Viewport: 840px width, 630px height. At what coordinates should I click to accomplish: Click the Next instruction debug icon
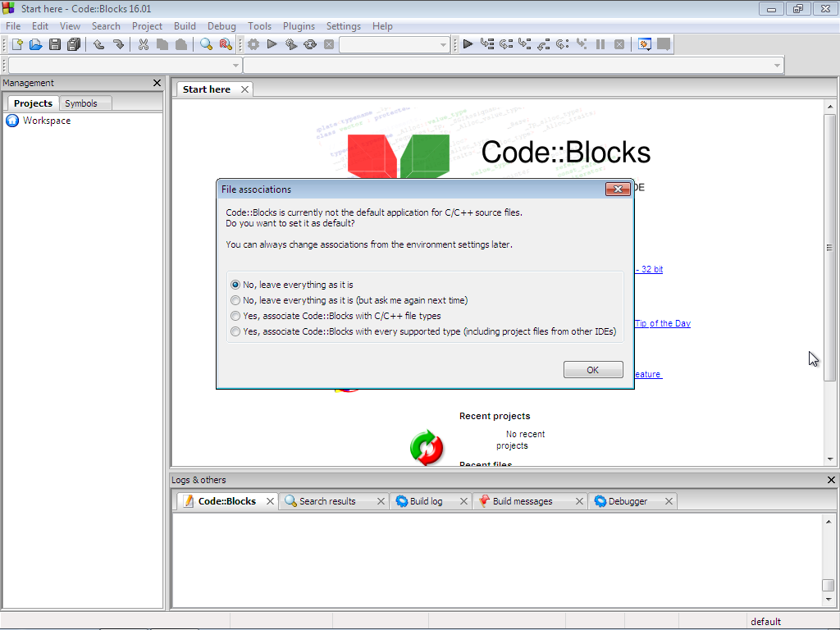563,44
